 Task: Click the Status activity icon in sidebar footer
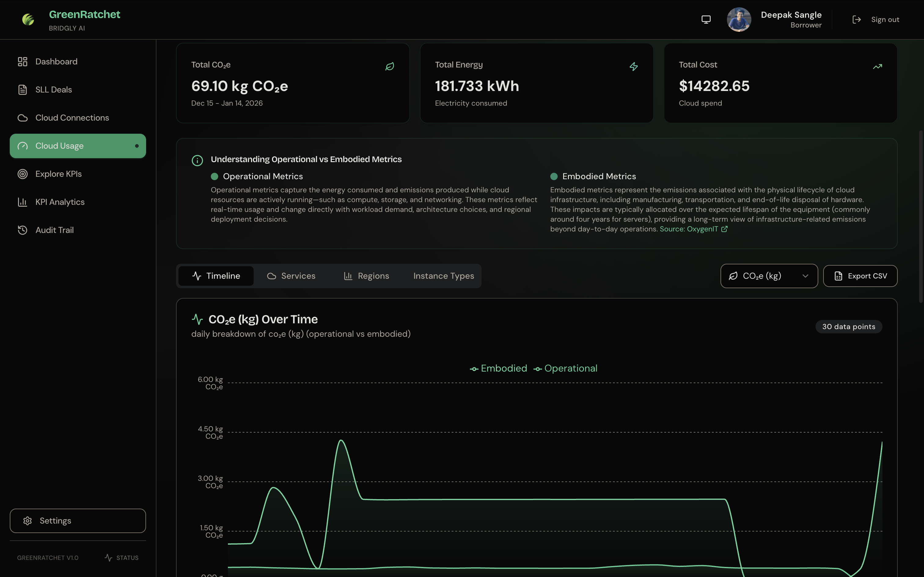(108, 557)
